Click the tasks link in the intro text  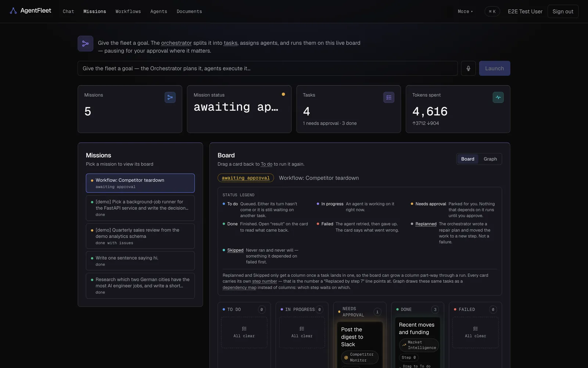[230, 43]
